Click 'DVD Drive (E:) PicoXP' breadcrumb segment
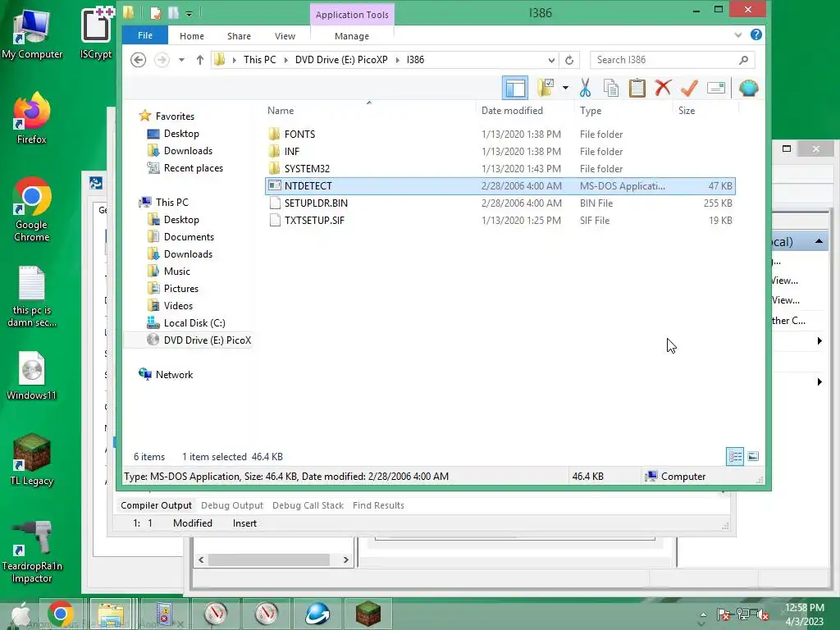The image size is (840, 630). [341, 59]
